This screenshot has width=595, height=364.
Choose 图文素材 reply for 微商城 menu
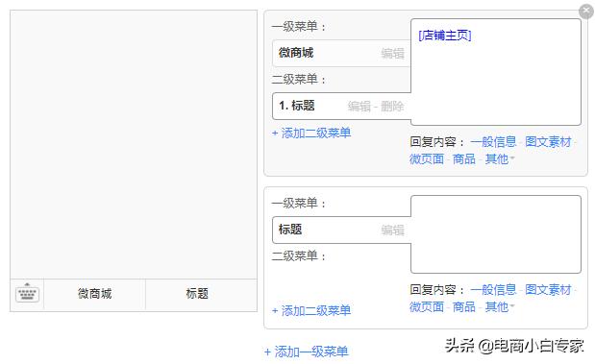548,142
